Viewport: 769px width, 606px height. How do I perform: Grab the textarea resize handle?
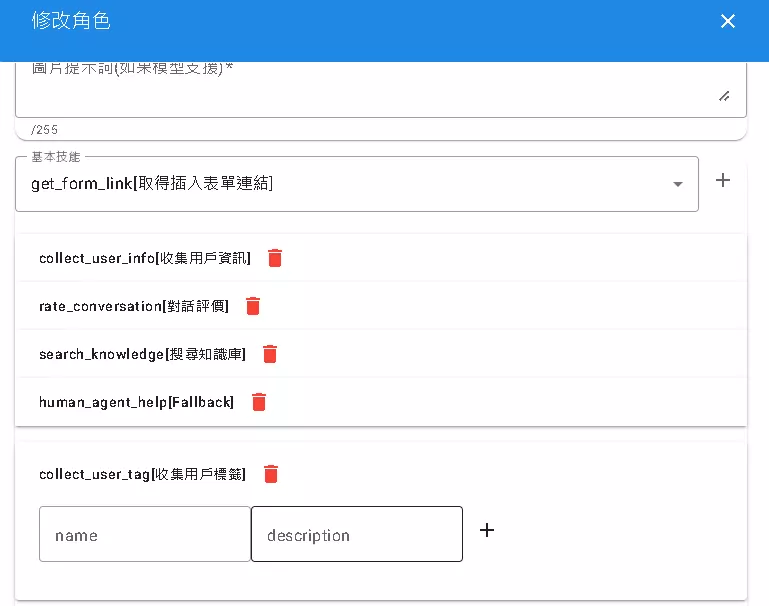724,96
